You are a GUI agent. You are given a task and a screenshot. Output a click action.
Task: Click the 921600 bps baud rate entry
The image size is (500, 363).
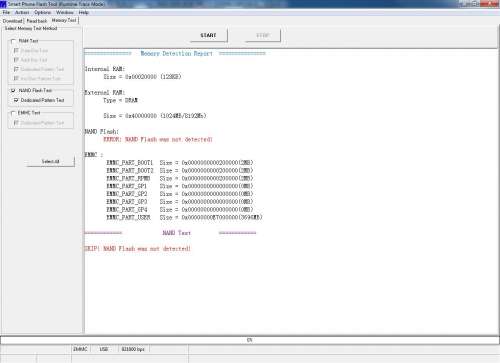tap(133, 349)
